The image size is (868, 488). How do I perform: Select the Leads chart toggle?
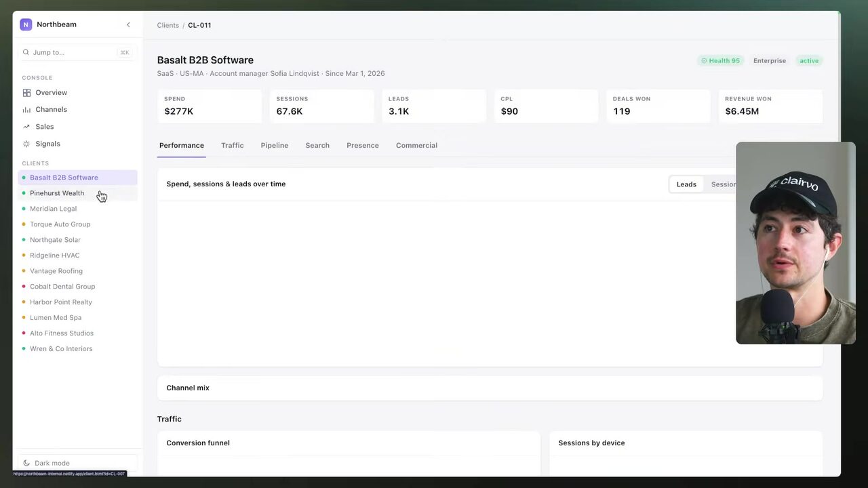point(686,184)
